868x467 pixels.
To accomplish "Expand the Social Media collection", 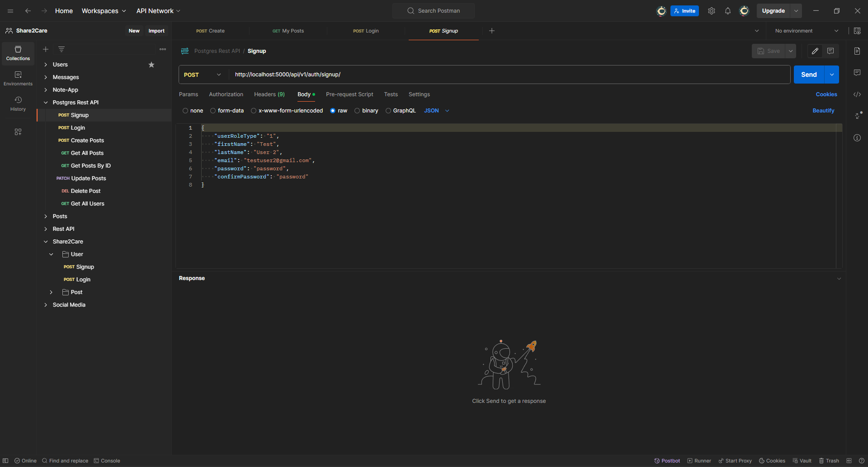I will [46, 305].
